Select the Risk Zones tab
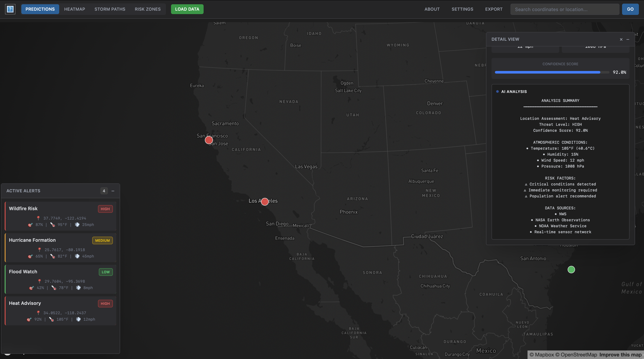 (x=148, y=9)
